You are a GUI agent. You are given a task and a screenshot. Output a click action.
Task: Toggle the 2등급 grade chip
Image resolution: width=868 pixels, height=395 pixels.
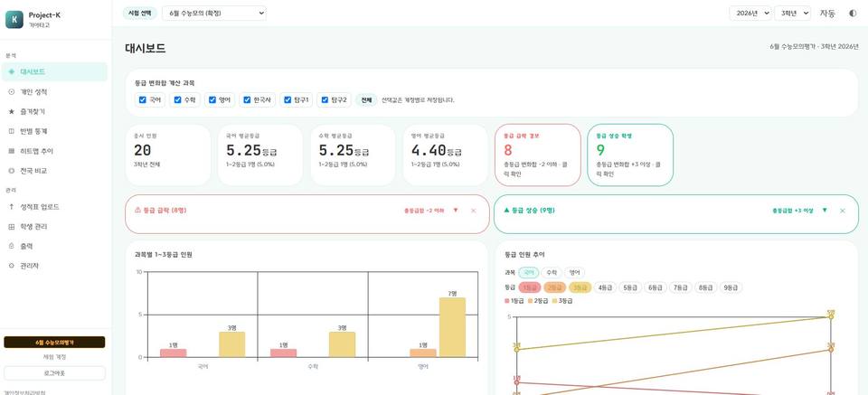[x=554, y=287]
